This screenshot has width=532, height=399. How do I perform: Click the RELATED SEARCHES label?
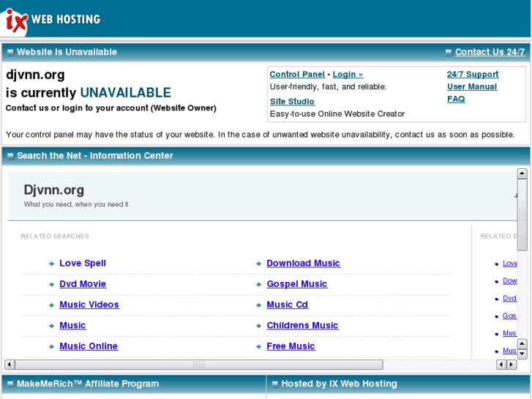click(55, 236)
